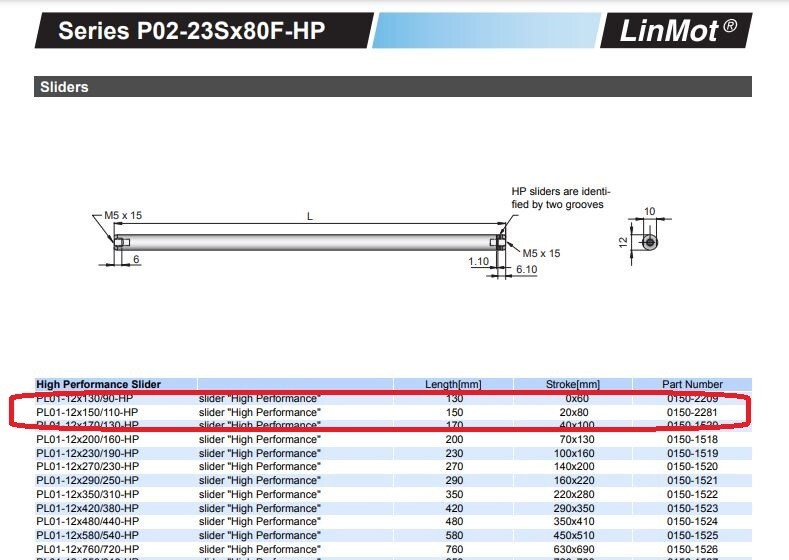Select the 'PL01-12x760/720-HP' slider name
789x560 pixels.
pyautogui.click(x=88, y=549)
